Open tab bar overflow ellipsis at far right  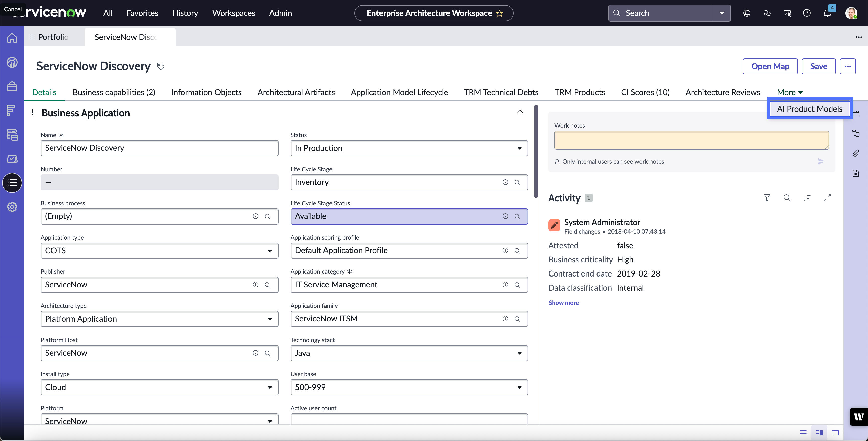[x=858, y=37]
